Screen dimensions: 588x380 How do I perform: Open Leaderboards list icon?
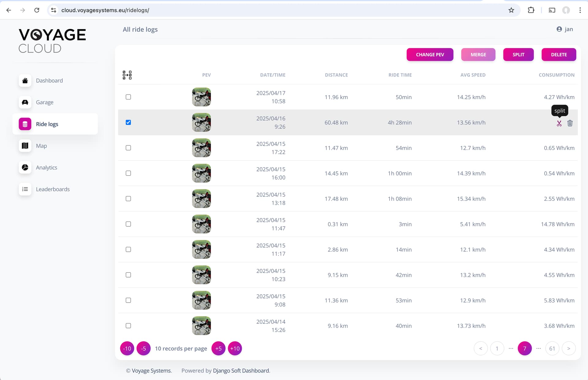[25, 189]
